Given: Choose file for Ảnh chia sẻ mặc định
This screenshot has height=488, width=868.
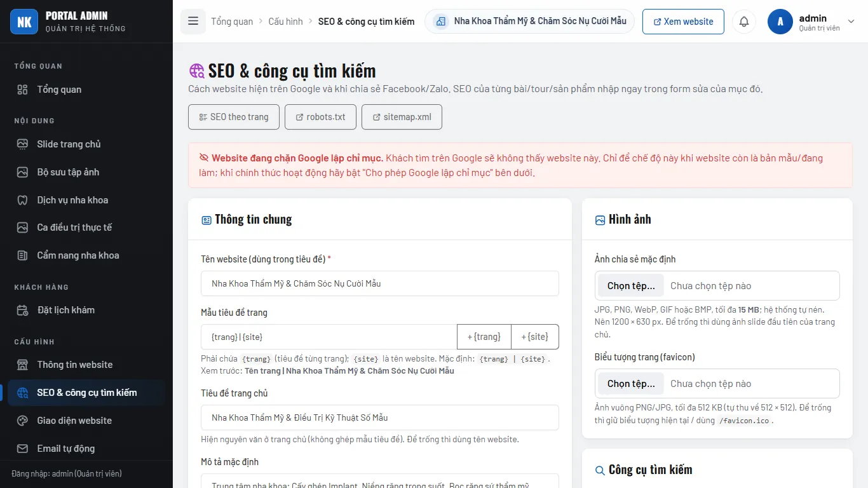Looking at the screenshot, I should click(630, 286).
